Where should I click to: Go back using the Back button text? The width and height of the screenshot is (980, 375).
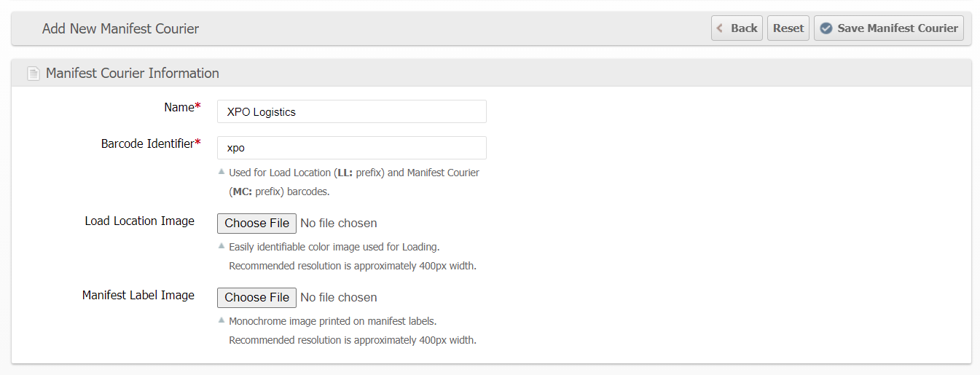click(744, 28)
